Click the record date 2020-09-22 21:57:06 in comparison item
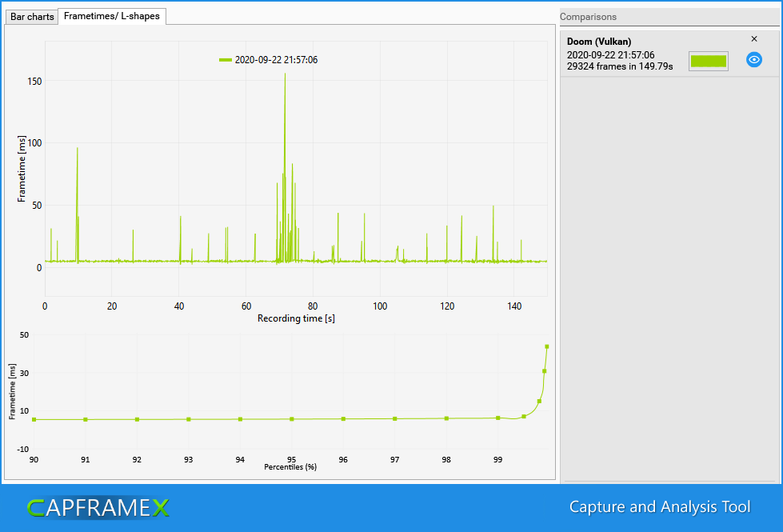This screenshot has width=783, height=532. (x=610, y=55)
